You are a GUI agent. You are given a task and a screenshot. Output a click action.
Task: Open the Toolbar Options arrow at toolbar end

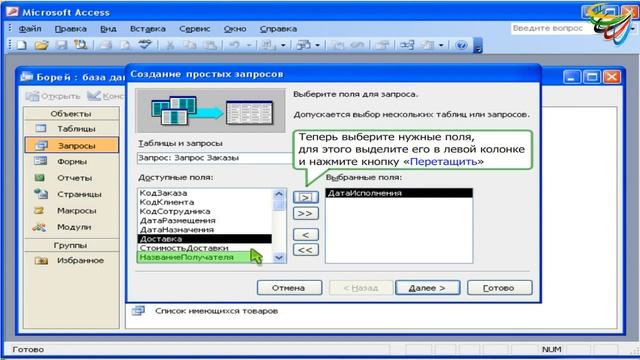[x=478, y=45]
